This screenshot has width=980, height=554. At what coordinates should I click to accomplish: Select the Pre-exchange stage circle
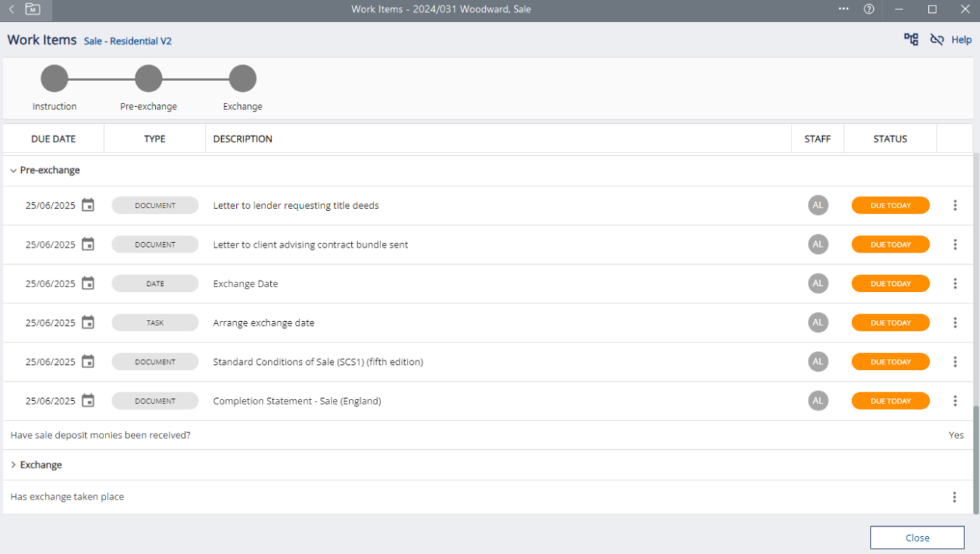pos(148,79)
